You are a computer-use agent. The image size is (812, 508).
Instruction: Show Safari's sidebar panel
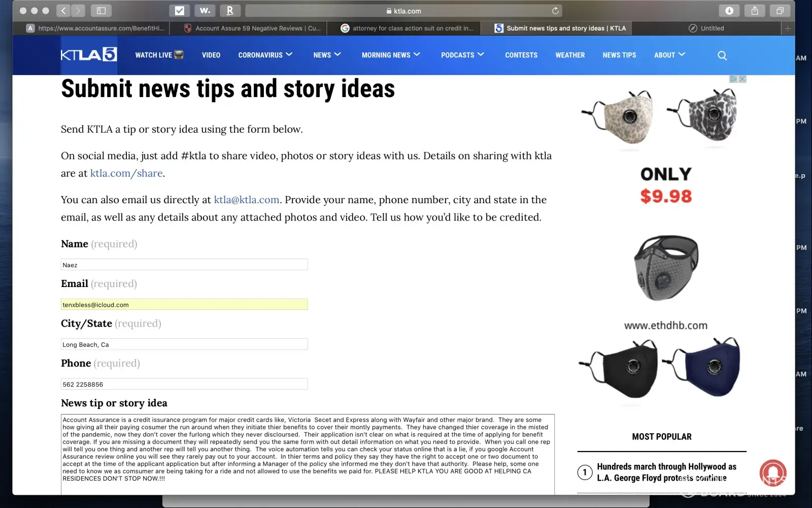[x=101, y=11]
